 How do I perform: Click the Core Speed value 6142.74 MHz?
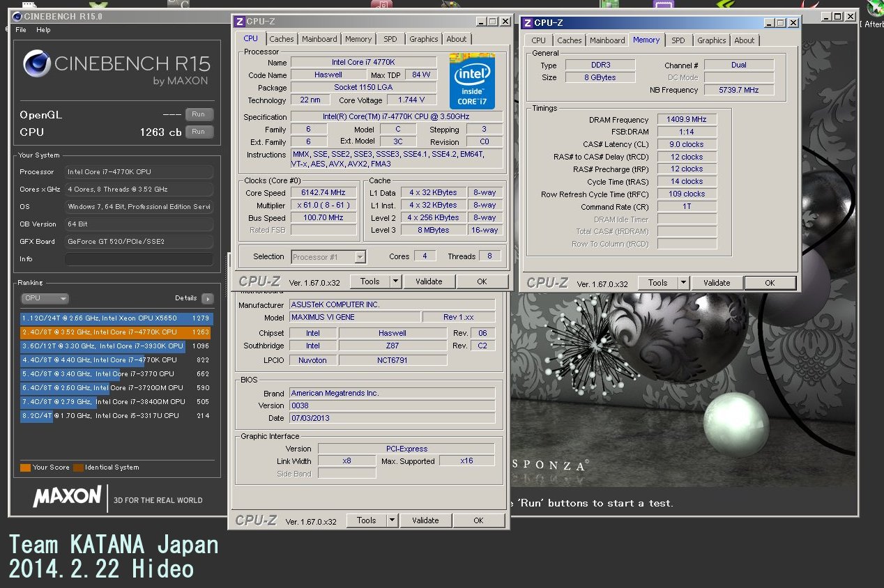click(x=323, y=193)
